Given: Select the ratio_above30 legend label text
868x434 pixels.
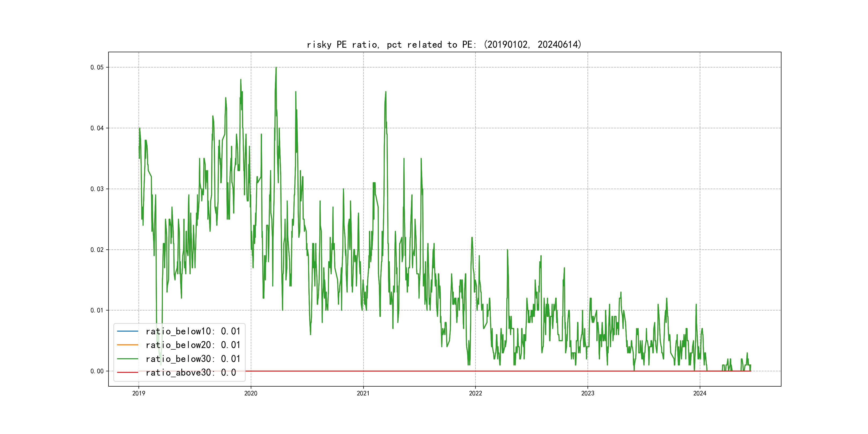Looking at the screenshot, I should (x=191, y=372).
